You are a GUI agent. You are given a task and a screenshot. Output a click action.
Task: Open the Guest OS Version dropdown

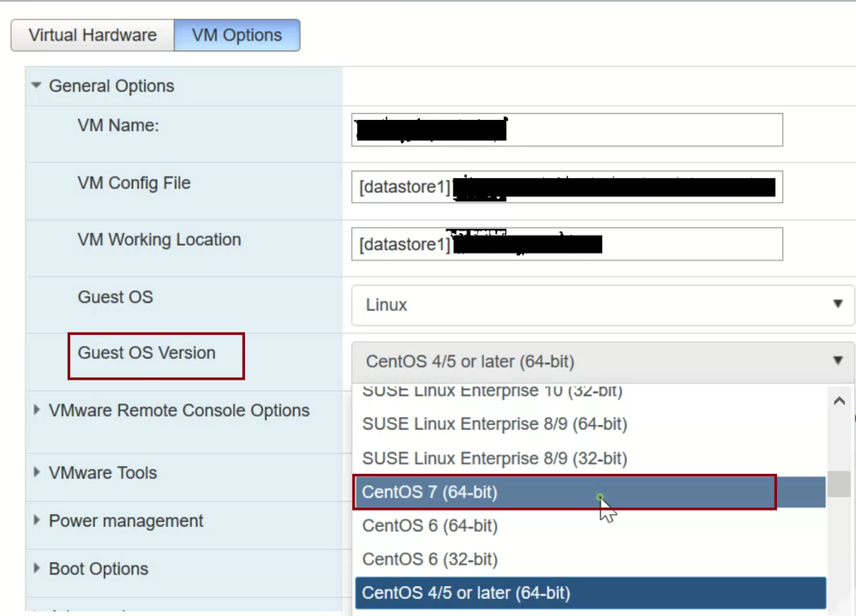coord(602,362)
